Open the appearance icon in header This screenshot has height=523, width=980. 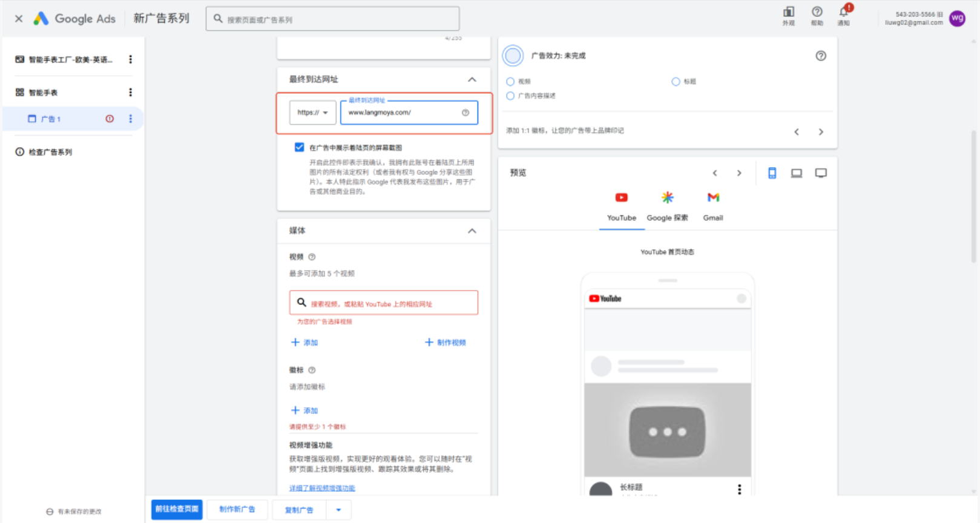pyautogui.click(x=788, y=12)
